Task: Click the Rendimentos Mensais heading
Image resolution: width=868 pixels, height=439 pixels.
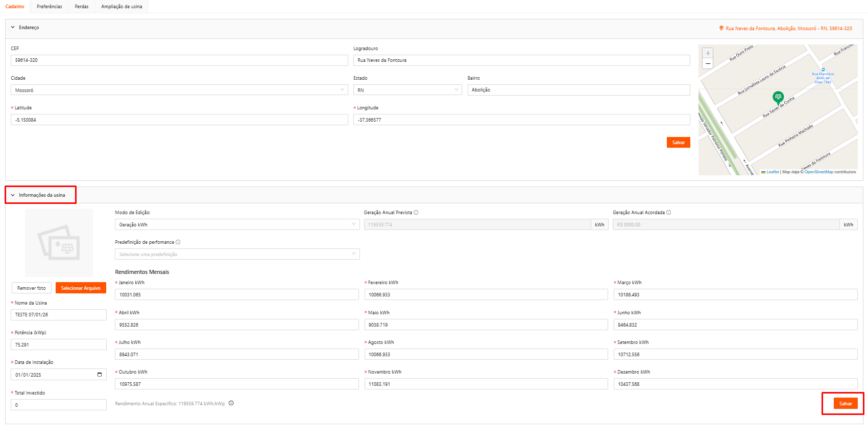Action: coord(142,272)
